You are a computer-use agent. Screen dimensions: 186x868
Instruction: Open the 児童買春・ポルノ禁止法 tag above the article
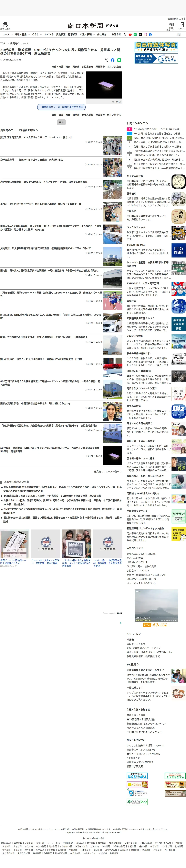click(108, 67)
